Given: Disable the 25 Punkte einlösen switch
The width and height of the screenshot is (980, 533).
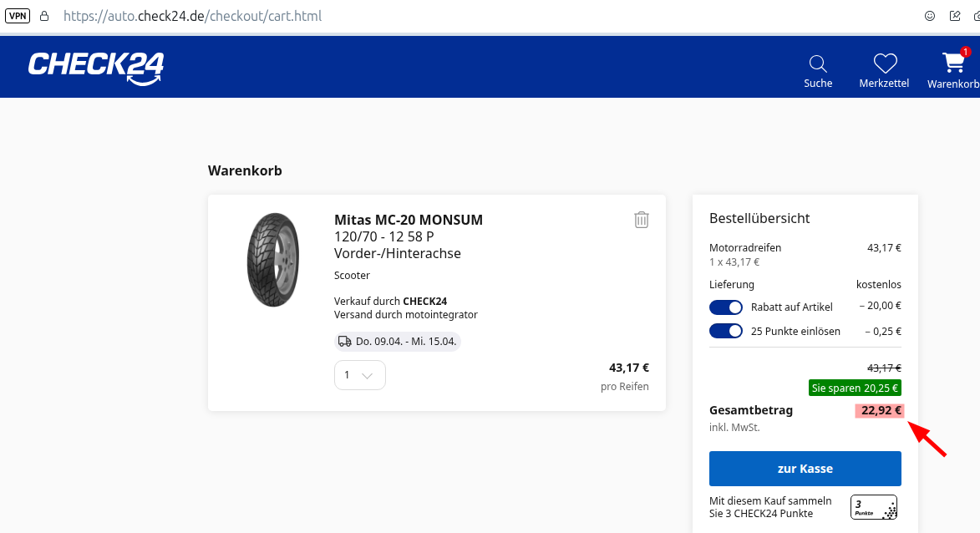Looking at the screenshot, I should point(725,331).
